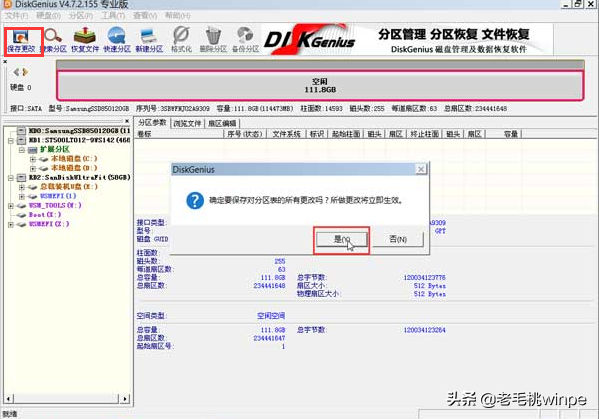Close the disk tree side panel

pos(127,121)
